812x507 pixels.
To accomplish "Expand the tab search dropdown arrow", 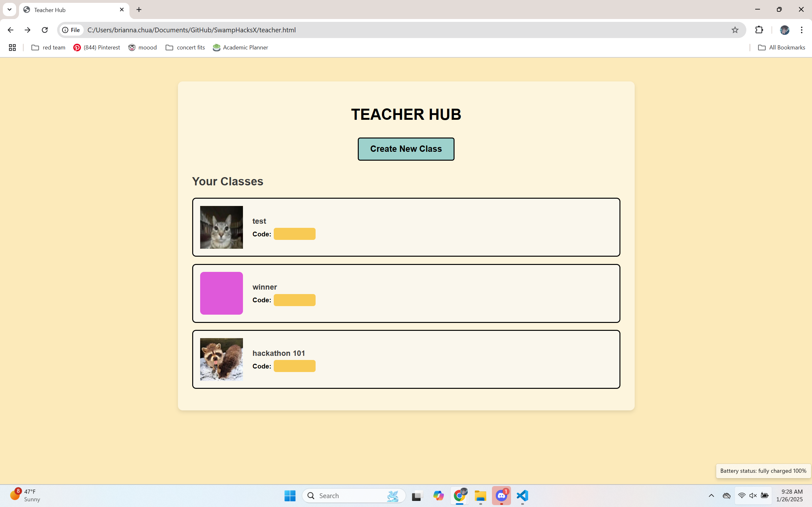I will click(x=10, y=10).
